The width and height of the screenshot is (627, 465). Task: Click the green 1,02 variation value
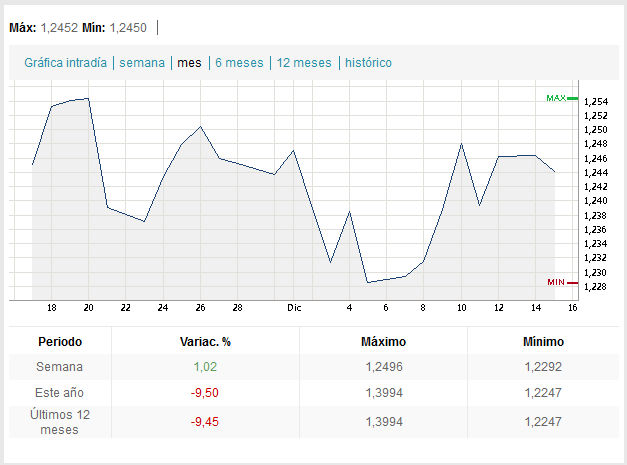click(204, 368)
